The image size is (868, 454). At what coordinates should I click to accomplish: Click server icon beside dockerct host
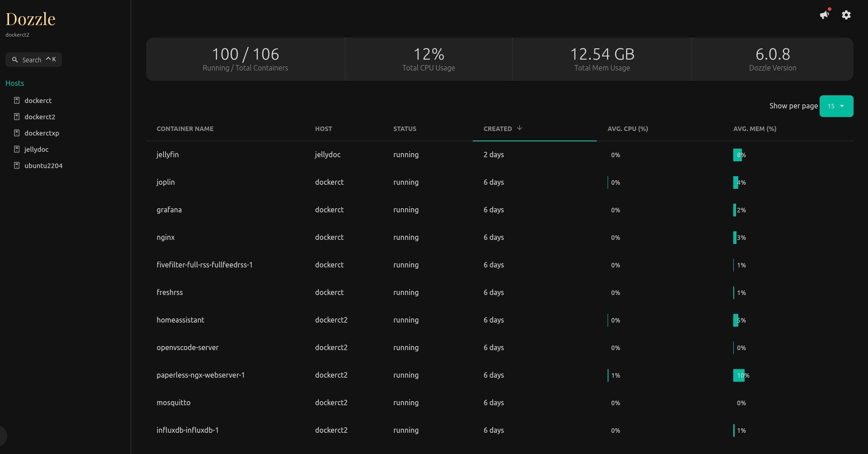click(x=17, y=100)
